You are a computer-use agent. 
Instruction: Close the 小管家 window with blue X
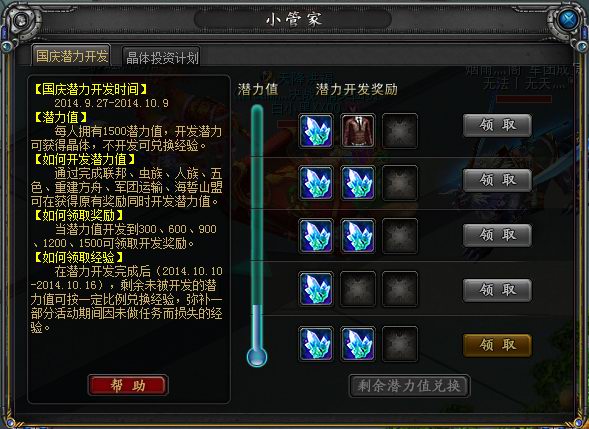point(568,19)
